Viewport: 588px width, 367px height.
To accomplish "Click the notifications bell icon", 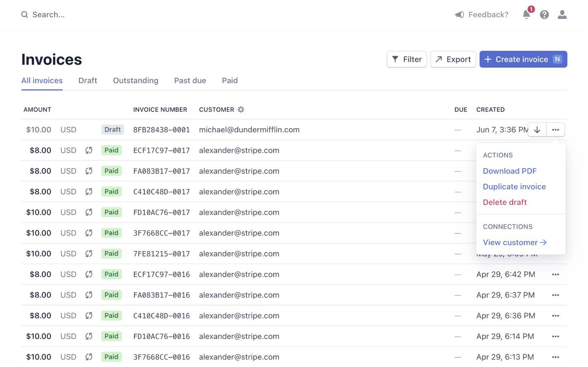I will tap(526, 15).
